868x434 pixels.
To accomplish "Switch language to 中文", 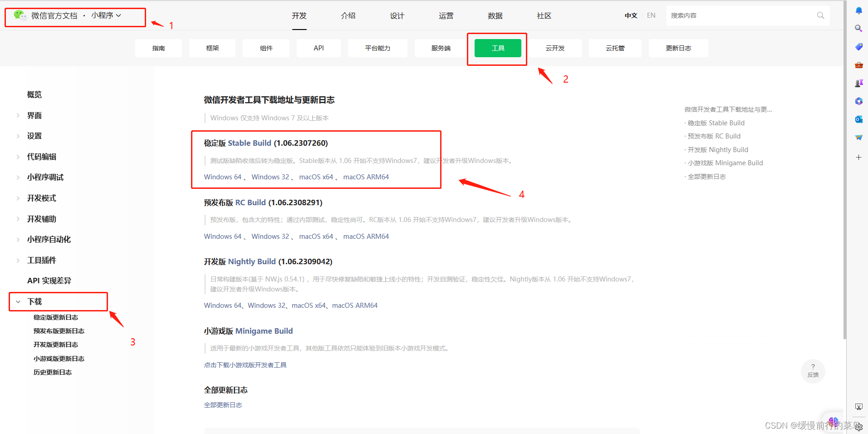I will pyautogui.click(x=631, y=15).
